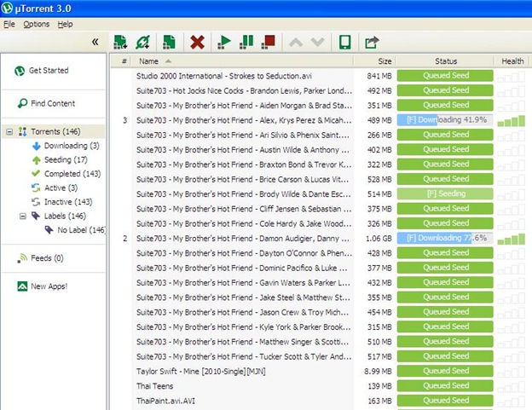Viewport: 532px width, 410px height.
Task: Select the Seeding (17) filter in the sidebar
Action: [65, 160]
